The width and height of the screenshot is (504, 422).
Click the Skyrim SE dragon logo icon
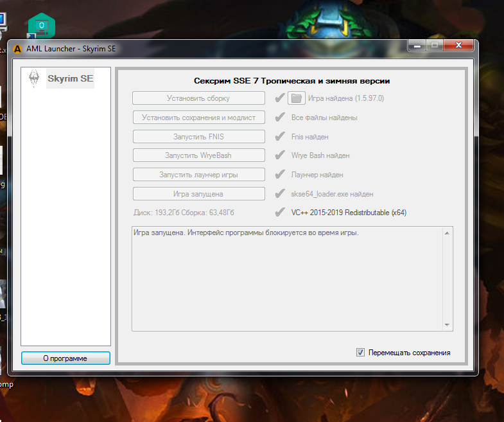point(34,78)
